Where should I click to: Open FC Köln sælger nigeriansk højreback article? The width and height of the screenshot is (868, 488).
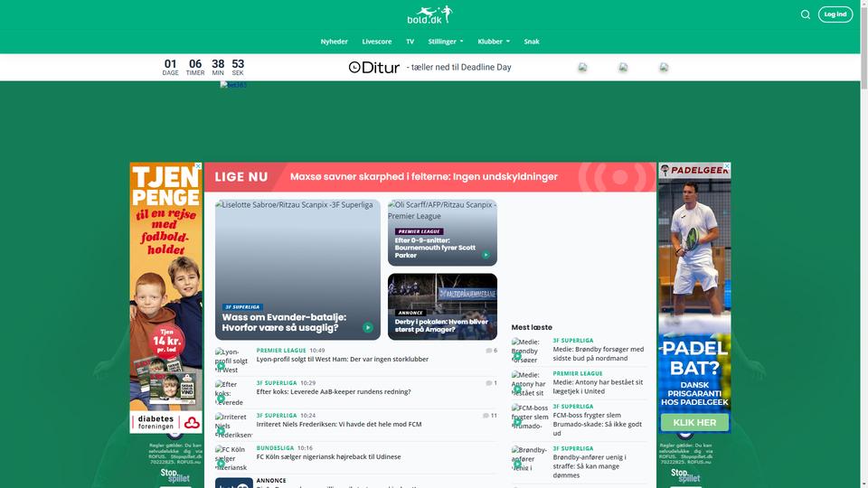pyautogui.click(x=328, y=457)
